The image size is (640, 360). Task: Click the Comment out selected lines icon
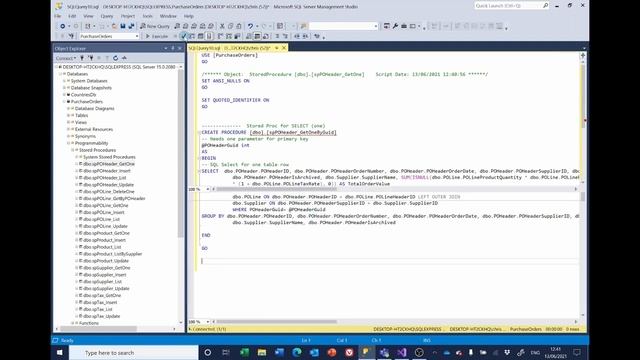click(277, 36)
